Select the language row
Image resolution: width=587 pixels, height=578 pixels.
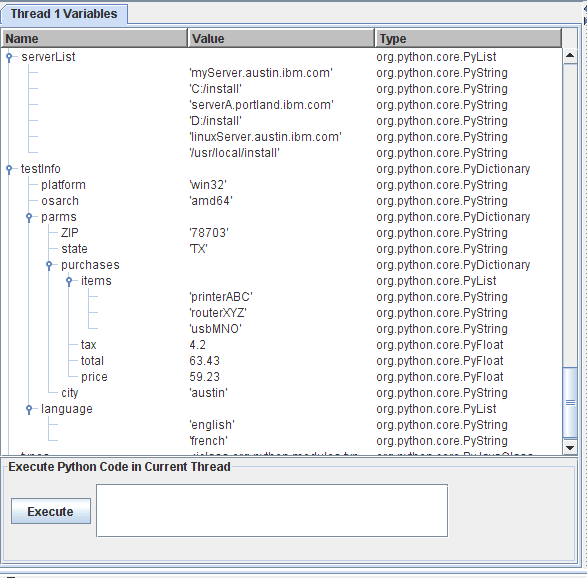(282, 409)
